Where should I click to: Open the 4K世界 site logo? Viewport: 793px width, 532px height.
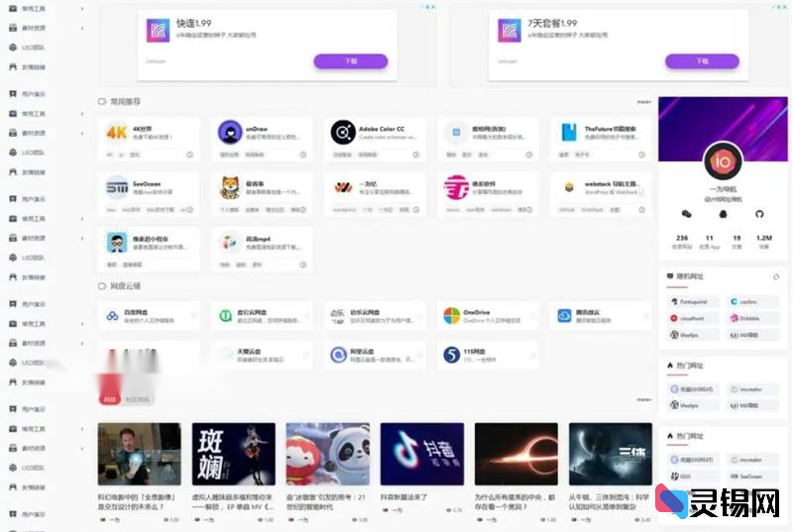(116, 133)
